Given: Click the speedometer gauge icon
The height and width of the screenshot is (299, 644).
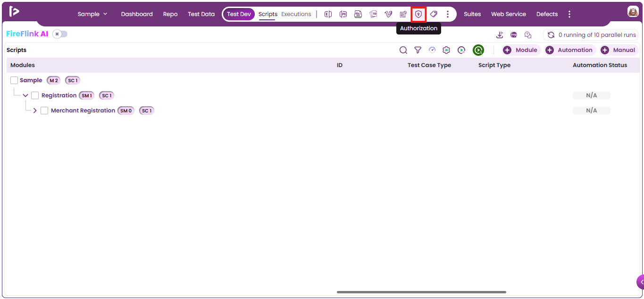Looking at the screenshot, I should [432, 50].
